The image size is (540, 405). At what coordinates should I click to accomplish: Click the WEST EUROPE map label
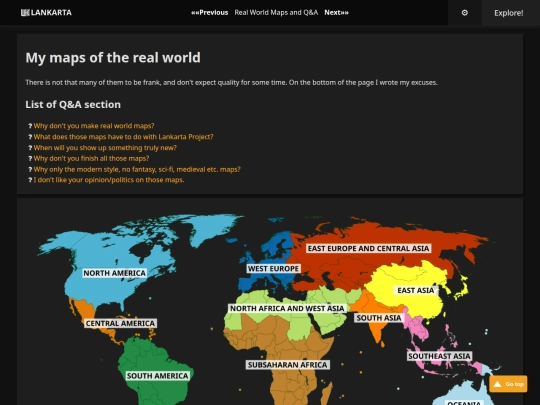point(273,269)
